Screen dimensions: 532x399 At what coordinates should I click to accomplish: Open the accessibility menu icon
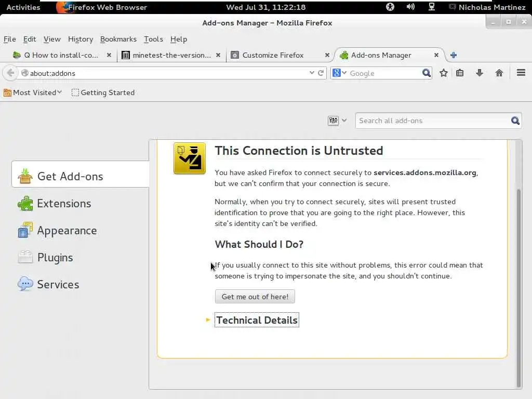[x=390, y=7]
